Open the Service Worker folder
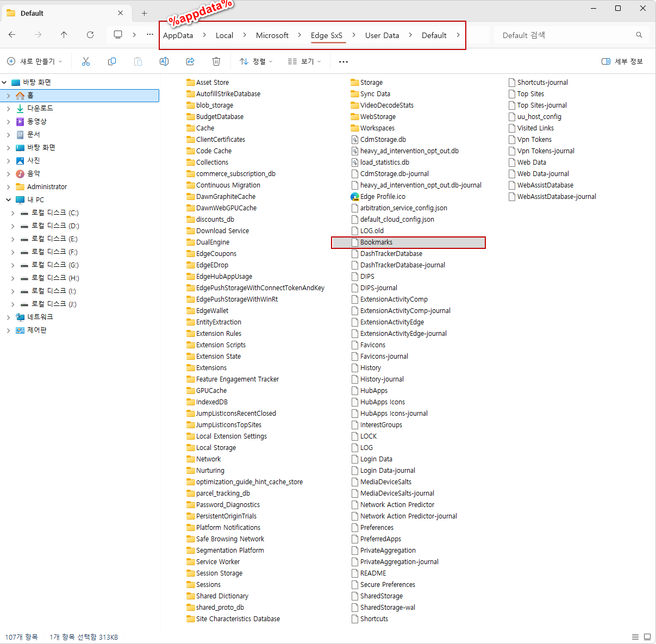The height and width of the screenshot is (644, 656). pos(213,562)
